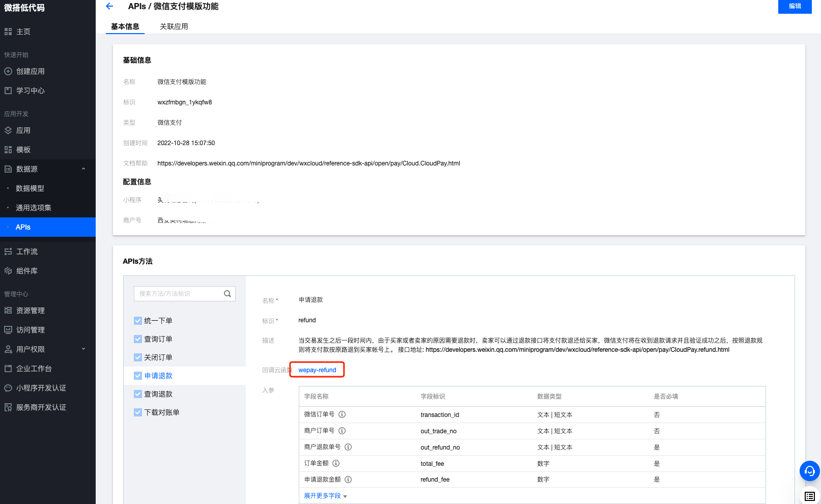This screenshot has width=821, height=504.
Task: Open the wepay-refund cloud function link
Action: 317,370
